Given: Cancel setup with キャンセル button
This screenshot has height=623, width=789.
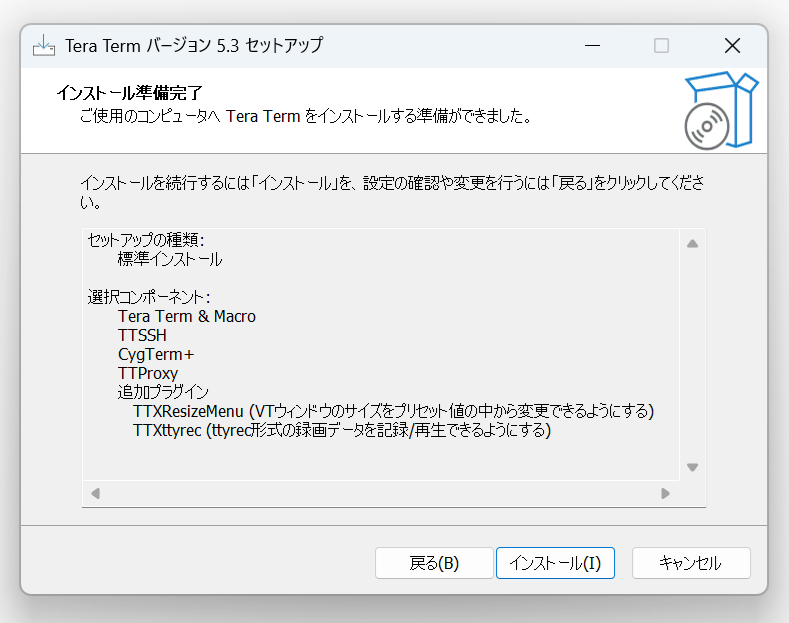Looking at the screenshot, I should coord(691,563).
